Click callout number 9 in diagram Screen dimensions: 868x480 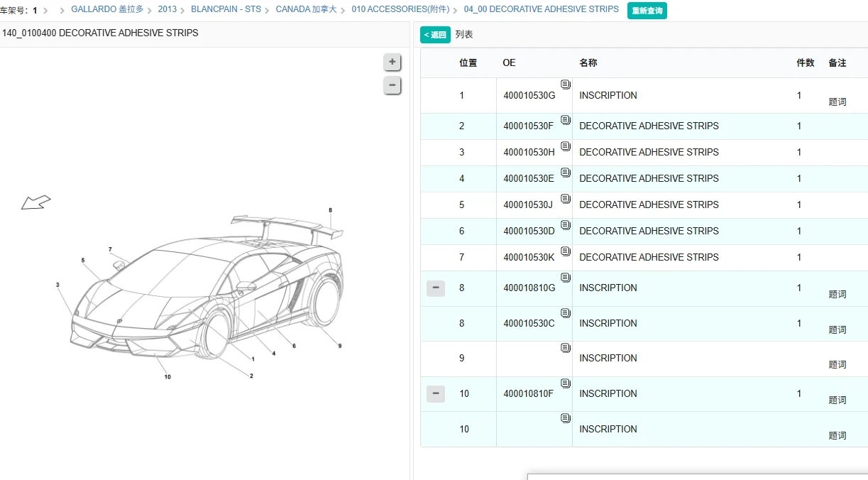tap(340, 347)
